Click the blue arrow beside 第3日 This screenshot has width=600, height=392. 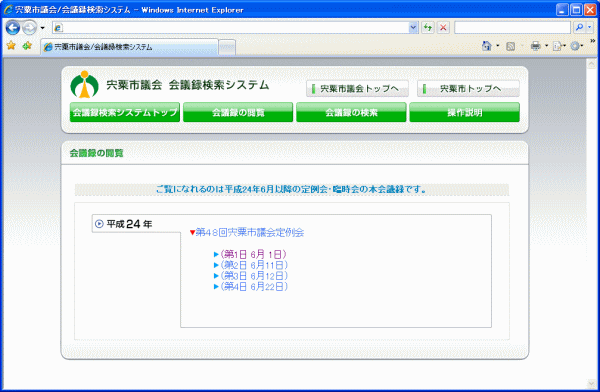pos(216,276)
